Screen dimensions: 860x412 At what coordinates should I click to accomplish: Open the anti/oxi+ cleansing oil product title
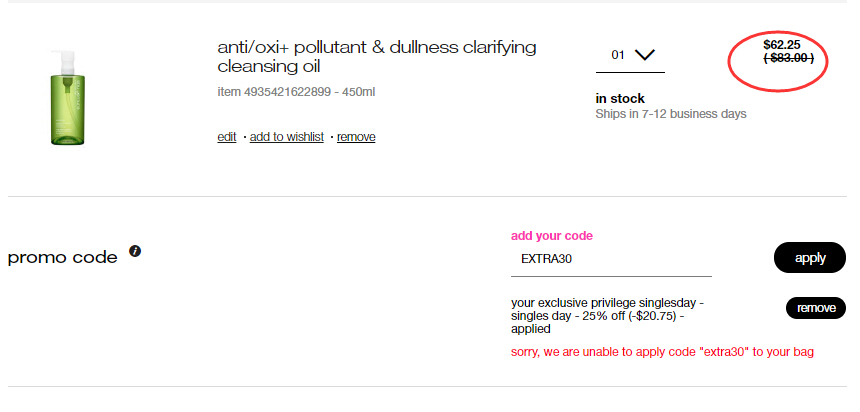tap(377, 57)
